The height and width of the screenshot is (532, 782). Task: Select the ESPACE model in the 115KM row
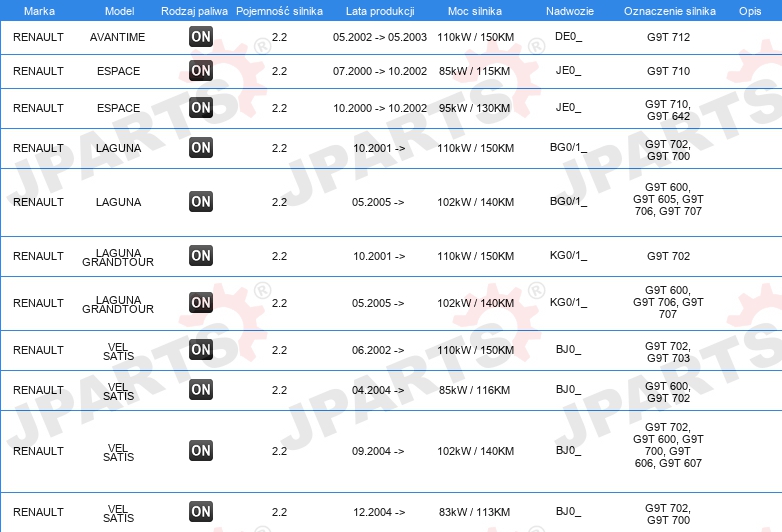[118, 71]
